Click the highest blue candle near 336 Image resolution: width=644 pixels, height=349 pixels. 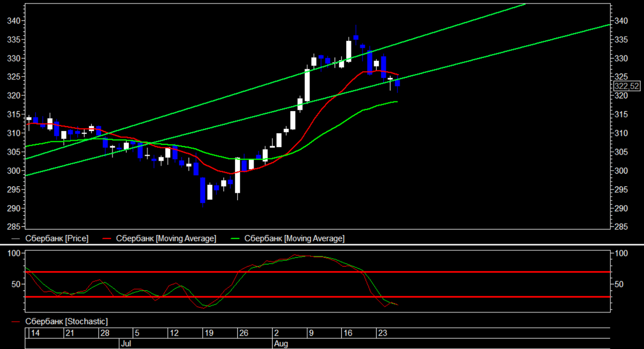click(356, 38)
